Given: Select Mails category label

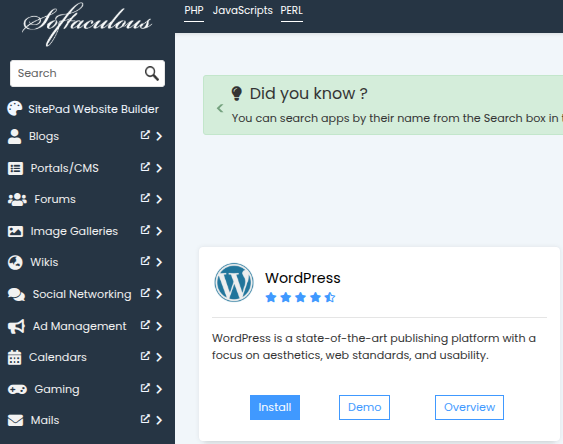Looking at the screenshot, I should [45, 420].
